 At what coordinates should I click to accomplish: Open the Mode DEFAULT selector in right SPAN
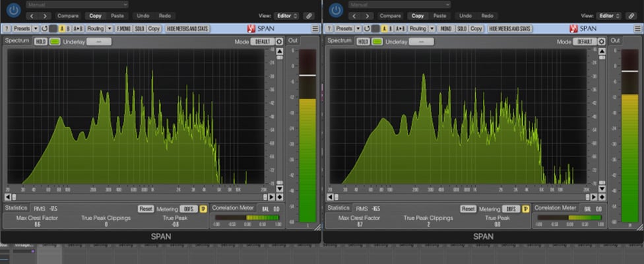[x=585, y=42]
